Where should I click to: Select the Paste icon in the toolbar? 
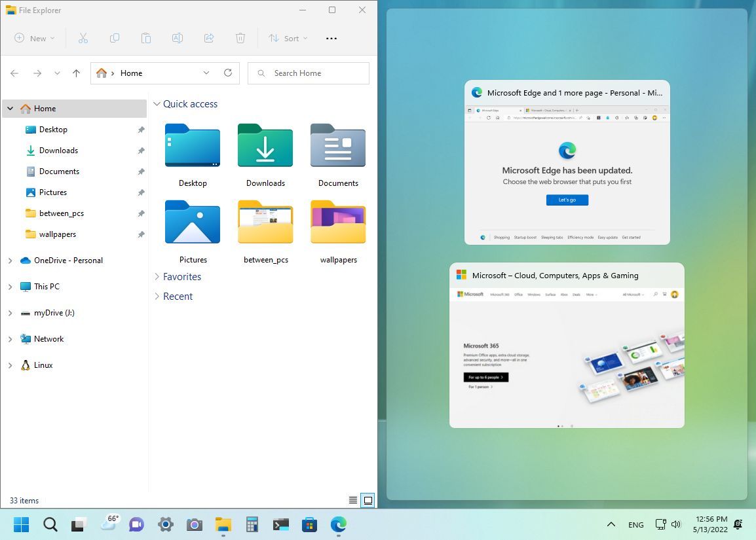[x=146, y=38]
